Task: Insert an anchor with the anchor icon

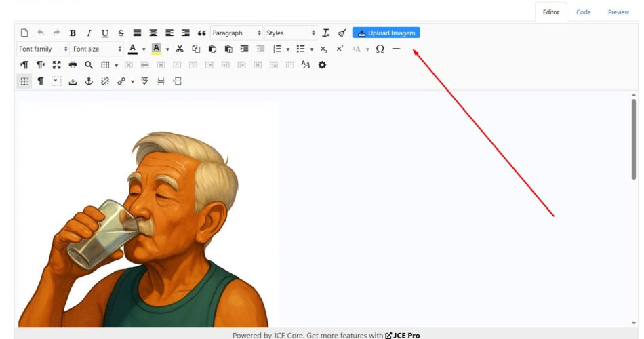Action: [x=88, y=81]
